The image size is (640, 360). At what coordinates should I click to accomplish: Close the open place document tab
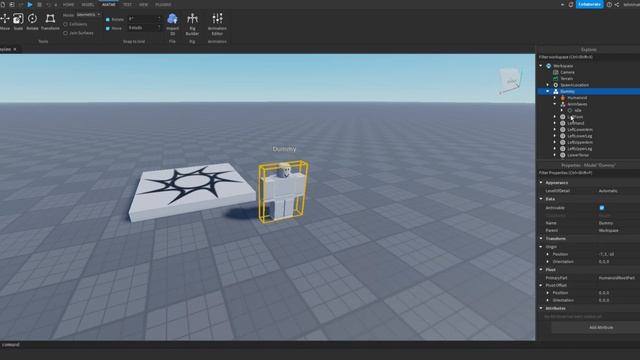point(15,49)
